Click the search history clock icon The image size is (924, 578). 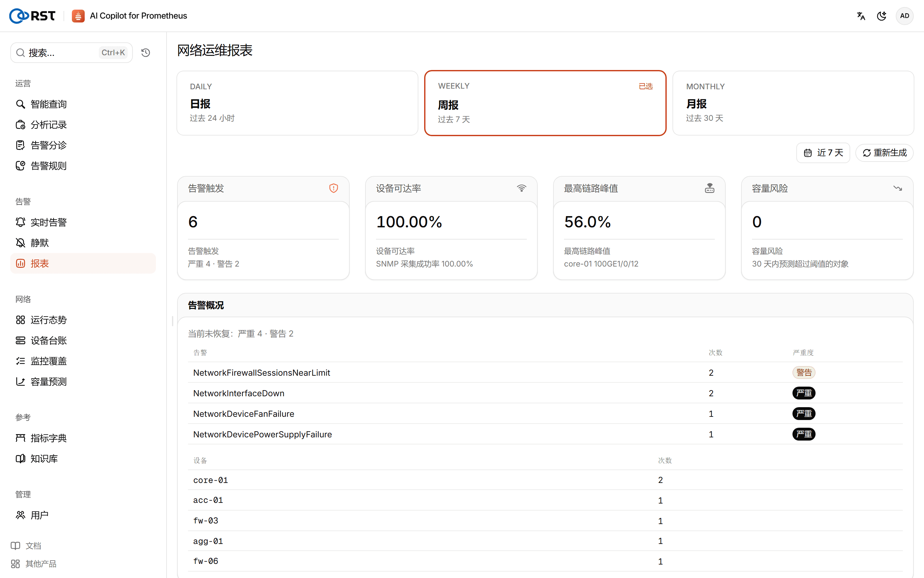click(145, 52)
